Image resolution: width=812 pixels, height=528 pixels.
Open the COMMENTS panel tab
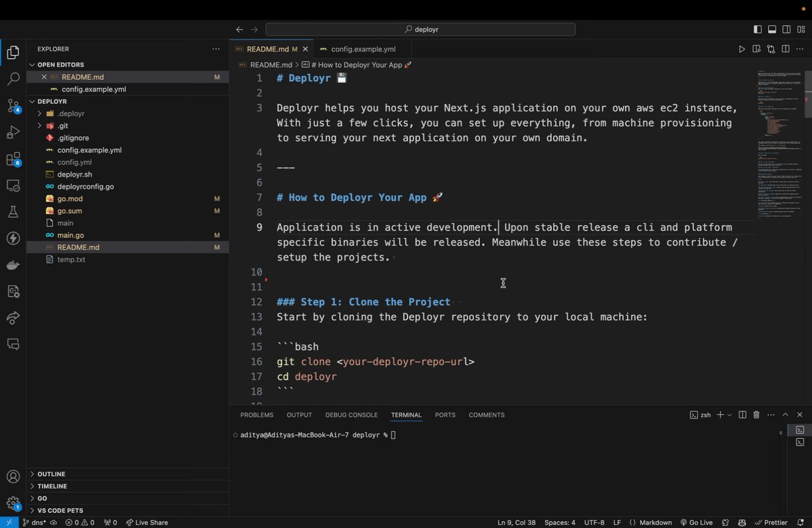[x=487, y=415]
